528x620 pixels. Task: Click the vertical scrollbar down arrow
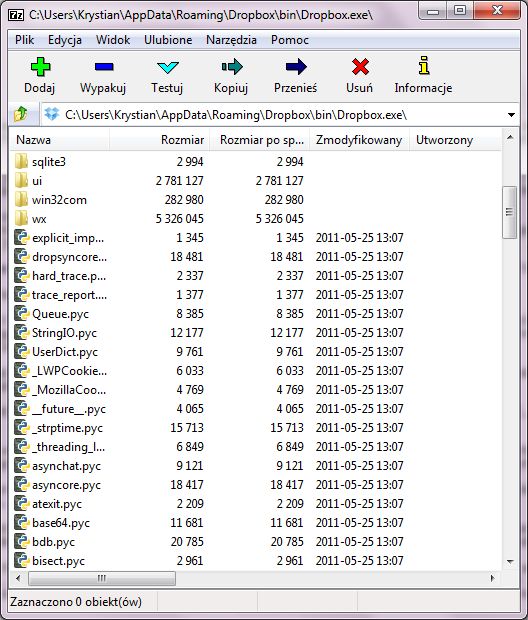pyautogui.click(x=510, y=561)
